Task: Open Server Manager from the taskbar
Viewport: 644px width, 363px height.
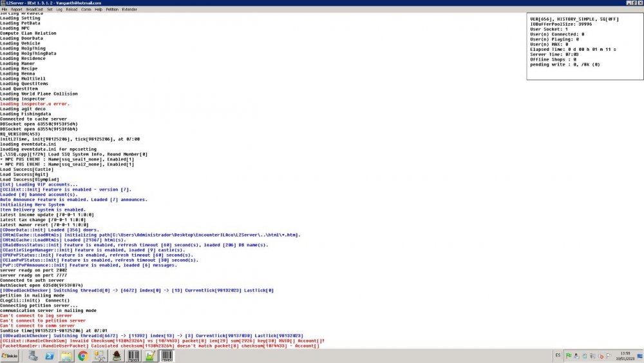Action: point(32,356)
